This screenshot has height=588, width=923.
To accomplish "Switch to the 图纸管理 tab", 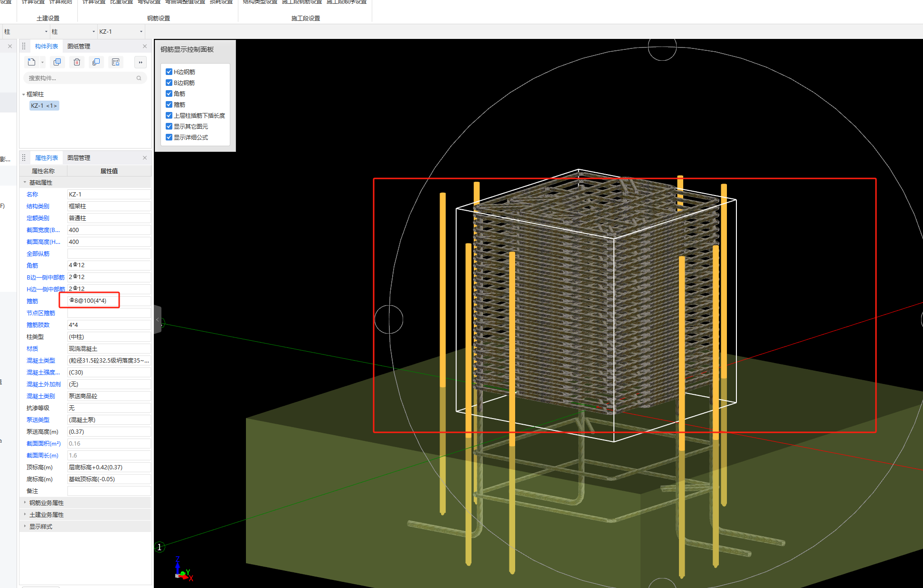I will pos(79,46).
